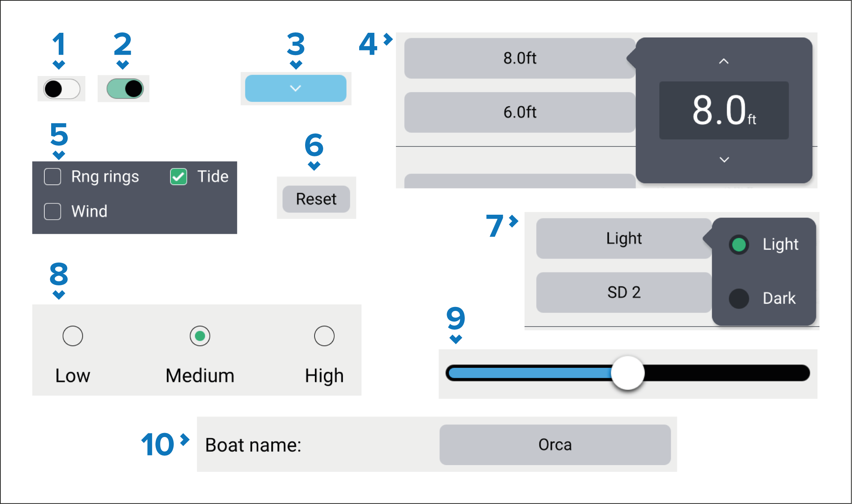Screen dimensions: 852x504
Task: Click the up arrow above 8.0 ft
Action: coord(724,62)
